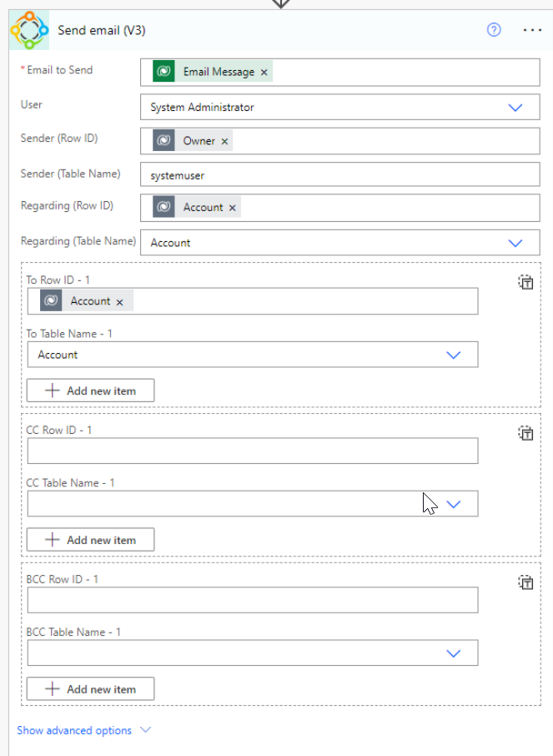The height and width of the screenshot is (756, 553).
Task: Add new item under To section
Action: click(x=91, y=391)
